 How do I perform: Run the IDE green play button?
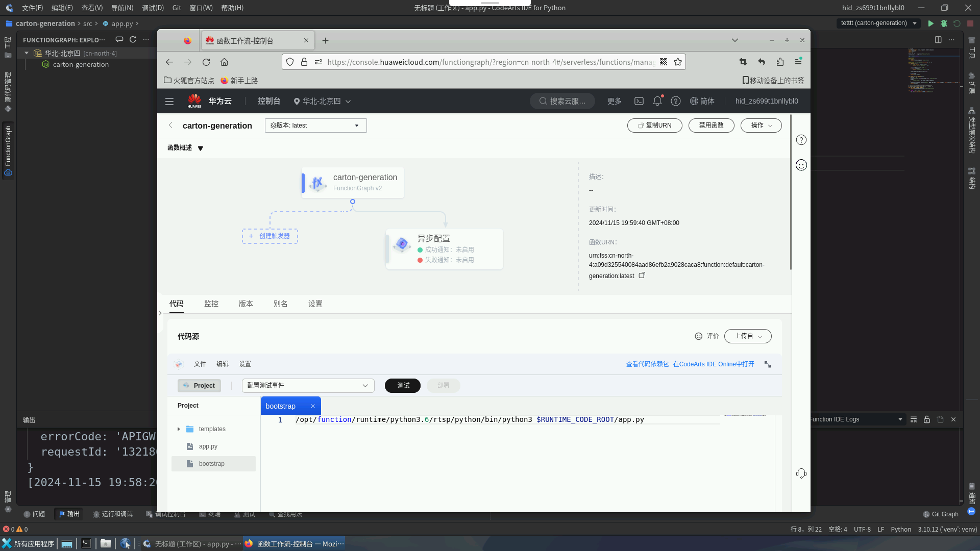(x=930, y=23)
